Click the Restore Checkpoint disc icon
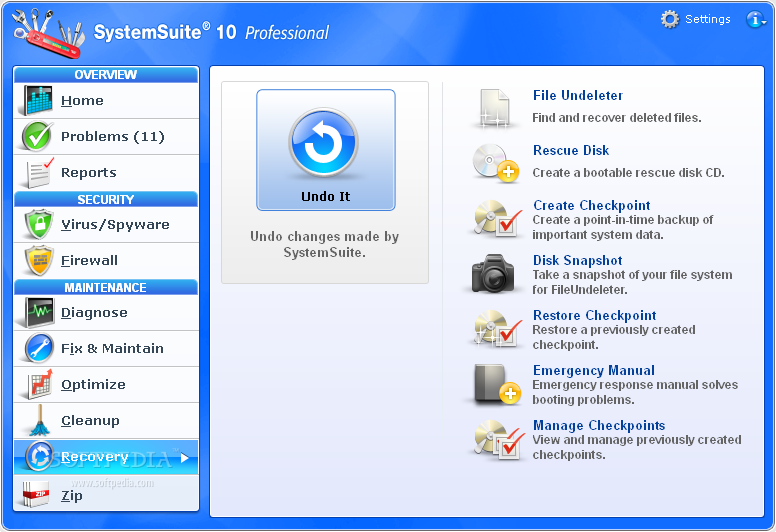Image resolution: width=776 pixels, height=532 pixels. (x=498, y=328)
